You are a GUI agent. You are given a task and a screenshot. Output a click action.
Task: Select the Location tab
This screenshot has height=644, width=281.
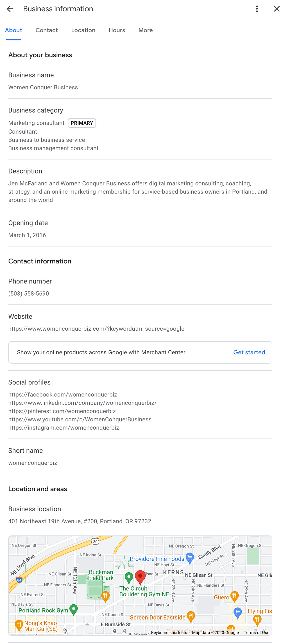(x=83, y=30)
